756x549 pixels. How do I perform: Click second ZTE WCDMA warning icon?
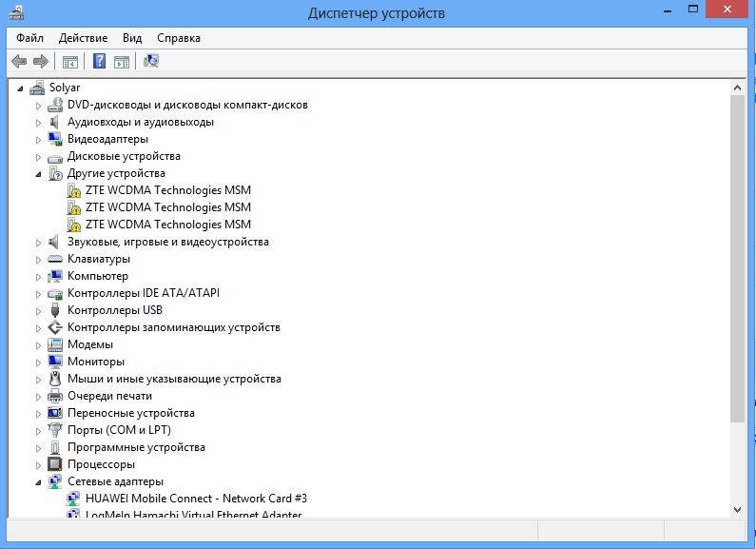click(x=74, y=207)
